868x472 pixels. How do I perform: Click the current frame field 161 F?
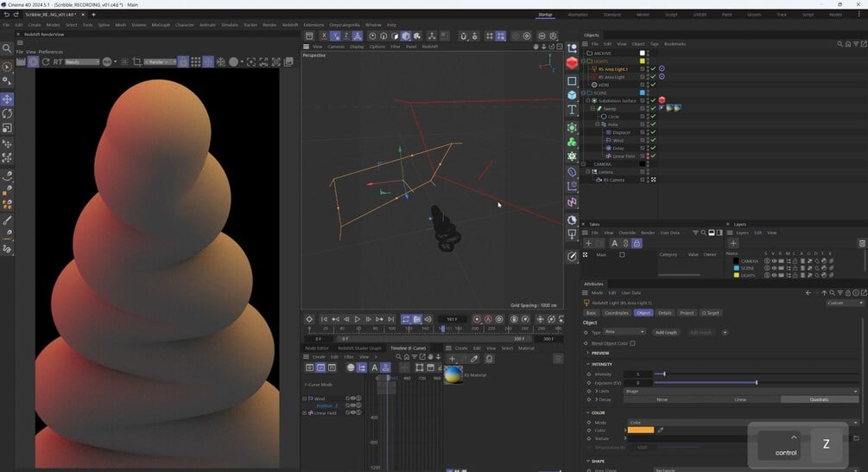(x=452, y=319)
